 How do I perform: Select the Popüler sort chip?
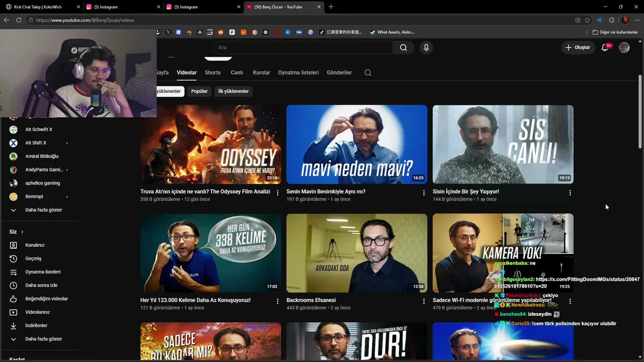[199, 91]
